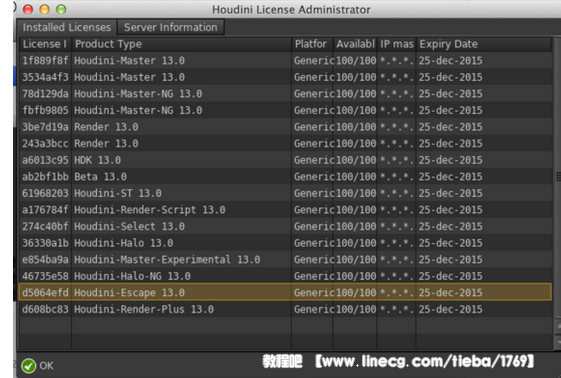Select license 36330a1b Houdini-Halo 13.0
561x378 pixels.
pyautogui.click(x=286, y=243)
